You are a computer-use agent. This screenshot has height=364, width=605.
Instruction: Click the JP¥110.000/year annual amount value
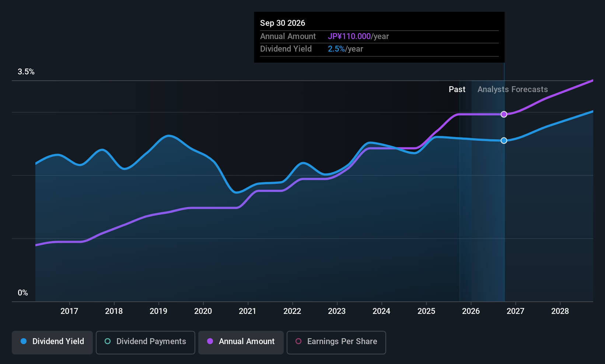coord(359,36)
